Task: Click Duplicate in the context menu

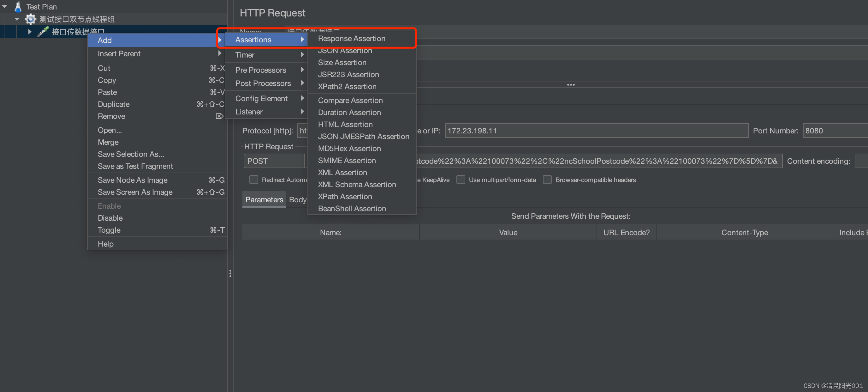Action: (x=114, y=104)
